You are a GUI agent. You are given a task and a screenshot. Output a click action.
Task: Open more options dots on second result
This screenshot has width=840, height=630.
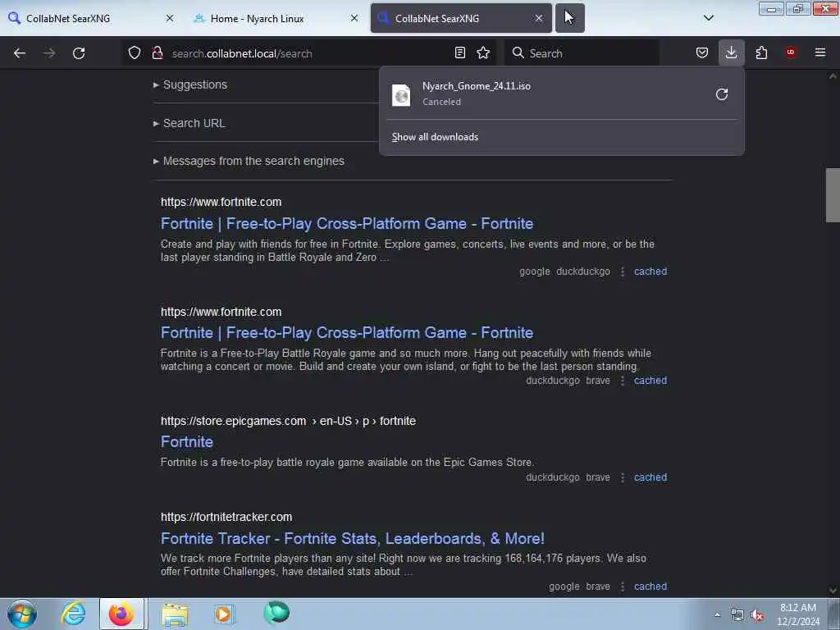pyautogui.click(x=623, y=381)
